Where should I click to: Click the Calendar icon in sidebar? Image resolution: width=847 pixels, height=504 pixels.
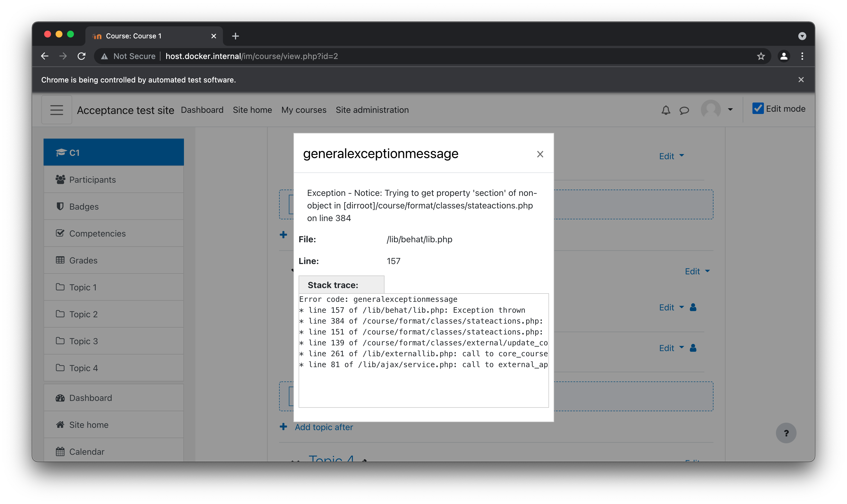[60, 452]
